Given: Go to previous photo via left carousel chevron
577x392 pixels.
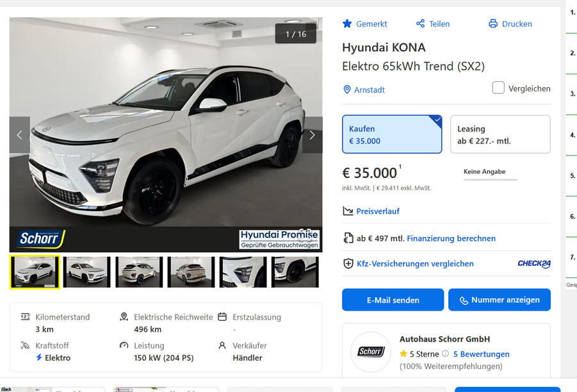Looking at the screenshot, I should pyautogui.click(x=19, y=135).
